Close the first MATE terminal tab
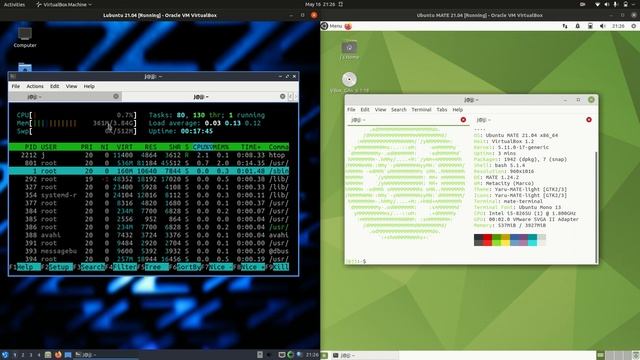Screen dimensions: 640x360 click(463, 120)
